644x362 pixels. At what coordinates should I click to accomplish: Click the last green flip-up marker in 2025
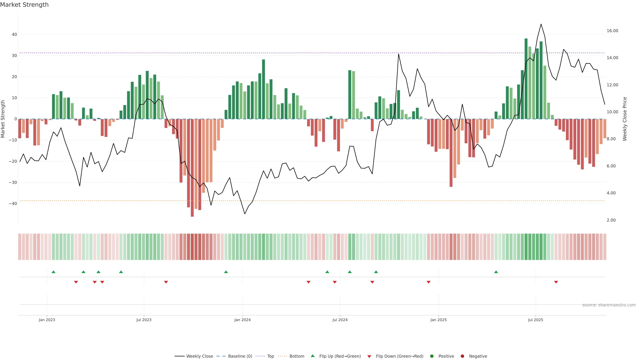pyautogui.click(x=496, y=272)
